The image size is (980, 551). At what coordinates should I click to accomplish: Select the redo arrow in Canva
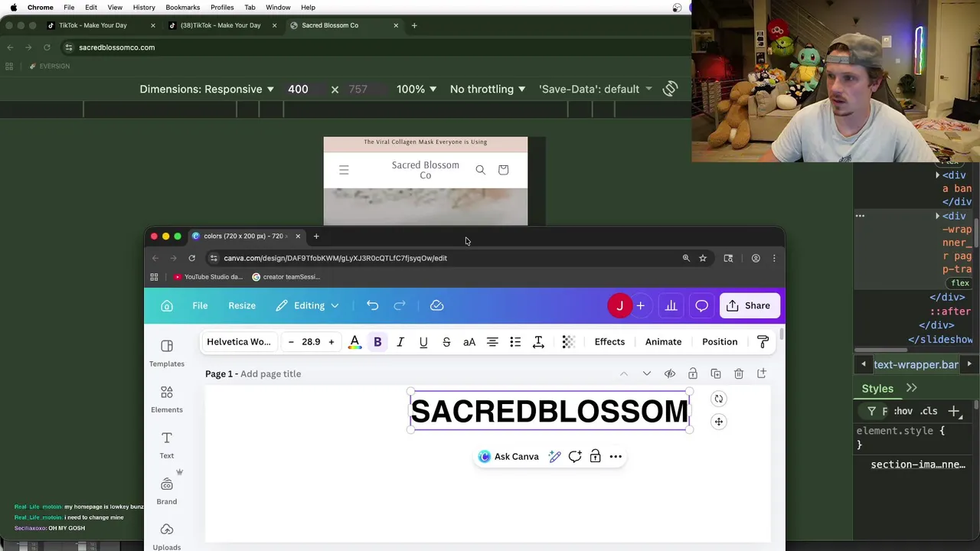click(400, 305)
